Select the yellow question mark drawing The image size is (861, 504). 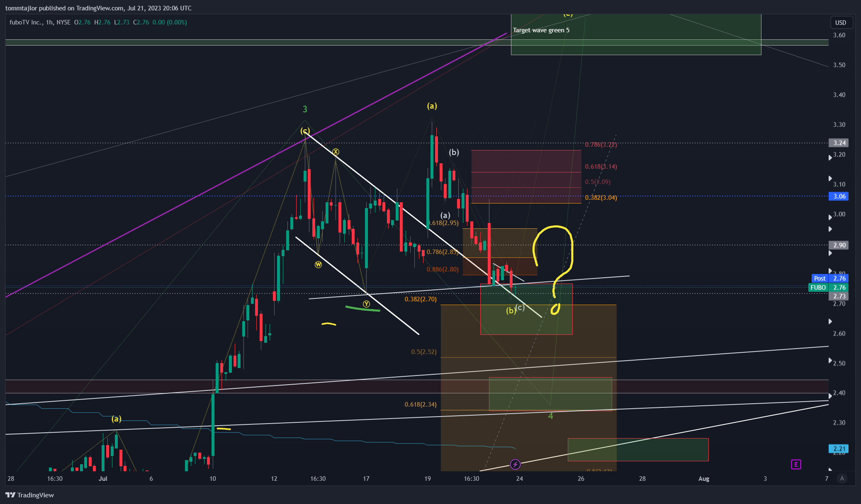(554, 269)
